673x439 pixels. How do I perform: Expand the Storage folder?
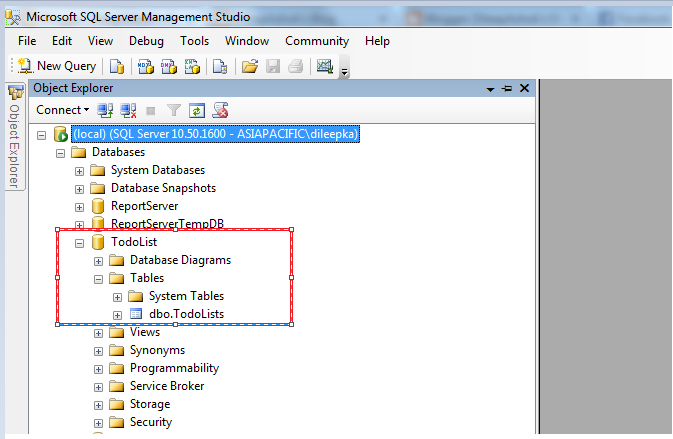coord(98,406)
